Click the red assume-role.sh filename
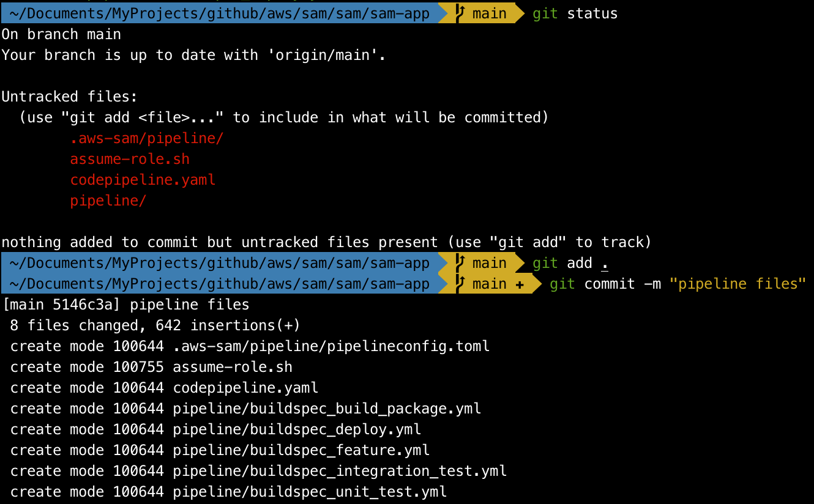Screen dimensions: 814x504 [130, 159]
